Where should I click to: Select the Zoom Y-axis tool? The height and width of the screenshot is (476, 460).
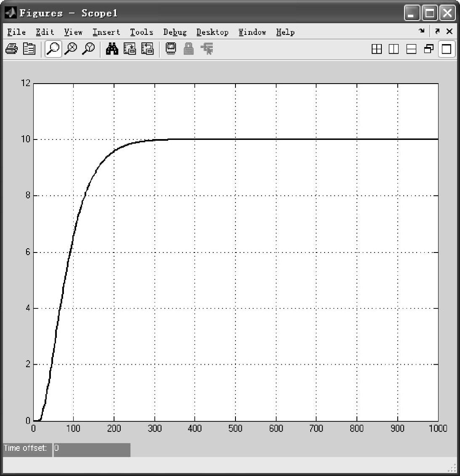(88, 49)
